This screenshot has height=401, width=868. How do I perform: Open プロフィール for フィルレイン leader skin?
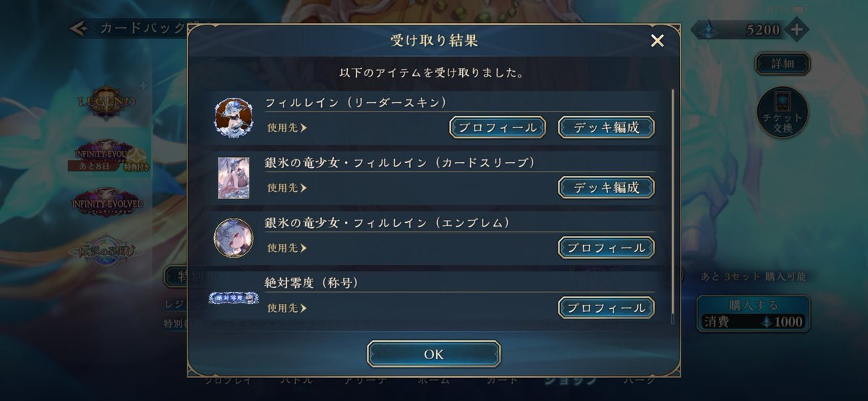(497, 127)
